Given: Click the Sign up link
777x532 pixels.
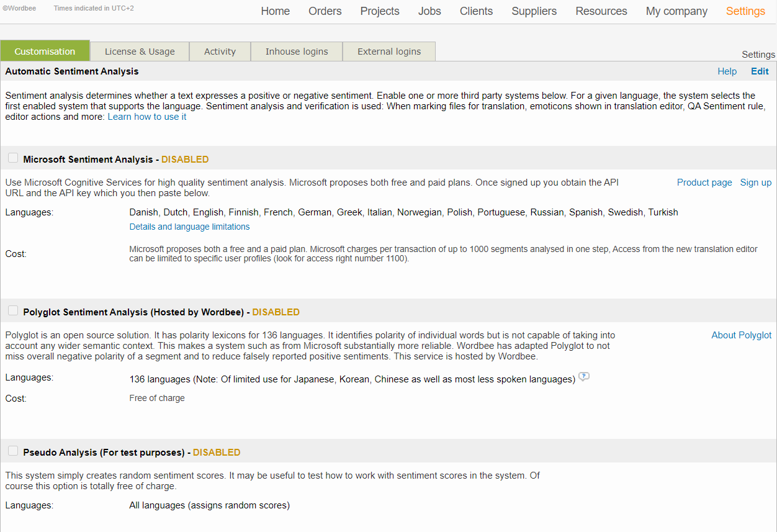Looking at the screenshot, I should click(755, 182).
